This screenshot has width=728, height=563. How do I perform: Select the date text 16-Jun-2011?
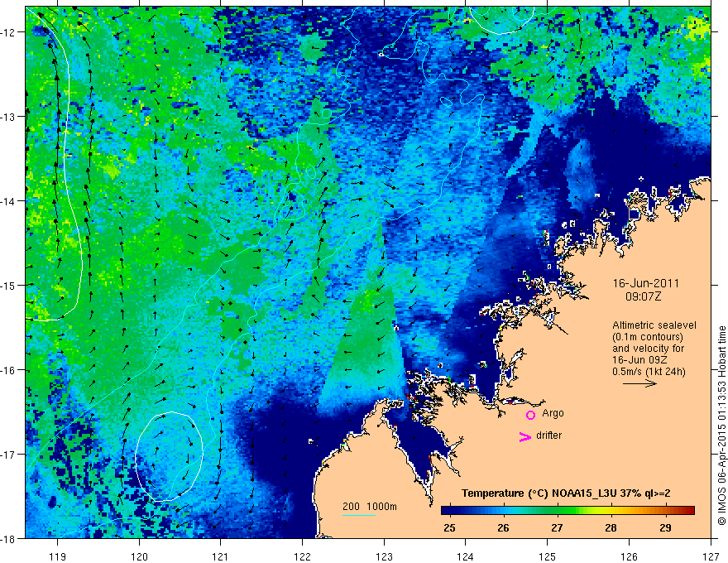pos(646,283)
